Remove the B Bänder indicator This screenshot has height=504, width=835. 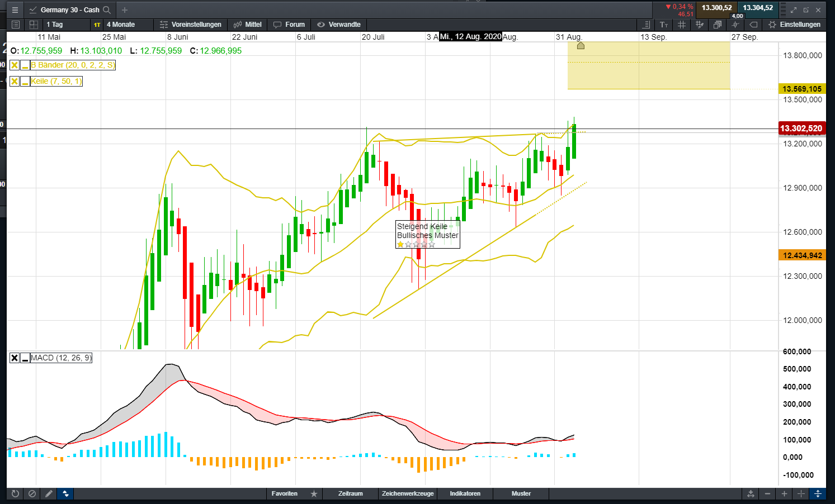tap(15, 65)
